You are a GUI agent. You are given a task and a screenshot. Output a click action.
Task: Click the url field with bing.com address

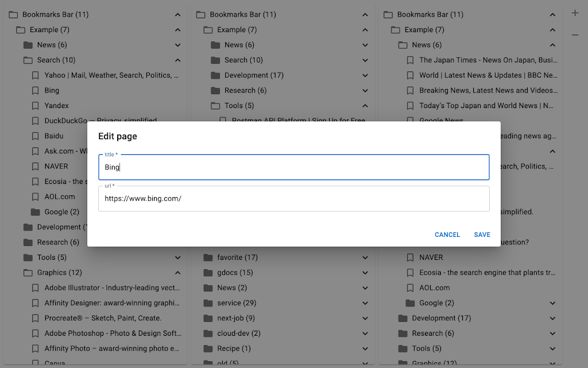point(294,198)
